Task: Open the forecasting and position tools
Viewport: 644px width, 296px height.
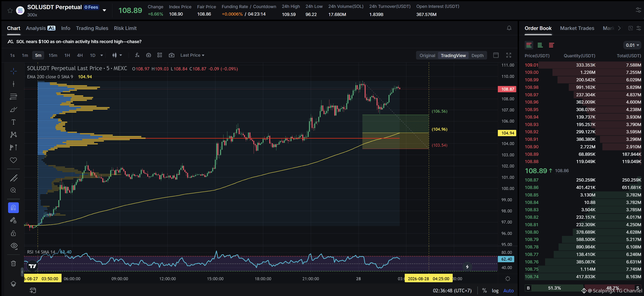Action: click(14, 147)
